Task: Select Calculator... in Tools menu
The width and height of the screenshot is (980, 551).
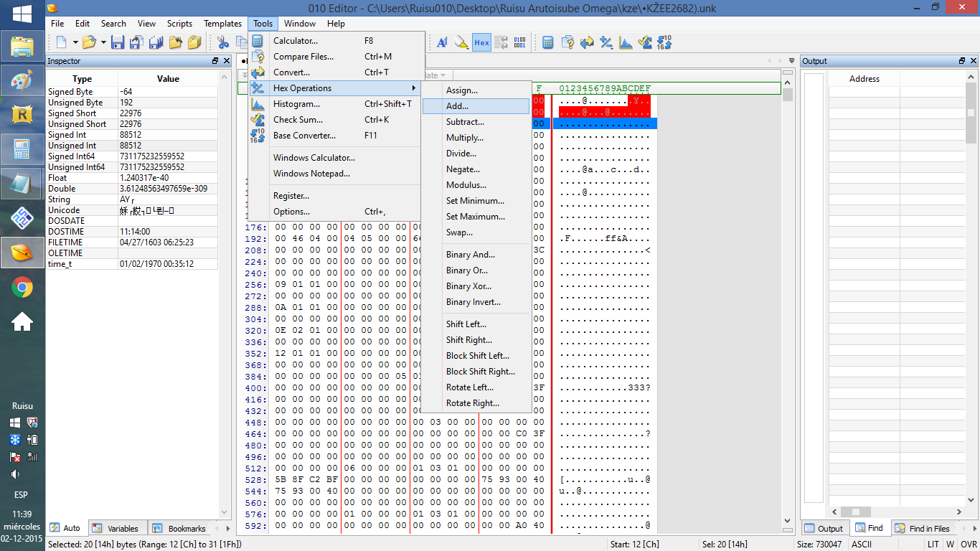Action: 335,41
